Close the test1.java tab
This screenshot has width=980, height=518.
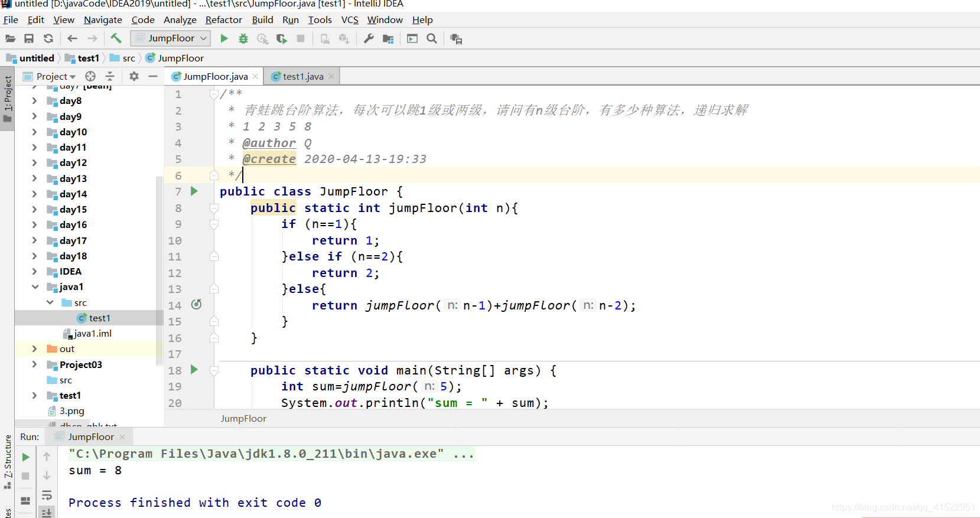coord(331,76)
